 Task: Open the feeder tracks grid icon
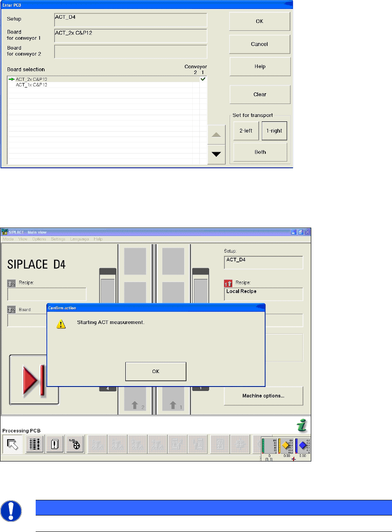click(35, 444)
